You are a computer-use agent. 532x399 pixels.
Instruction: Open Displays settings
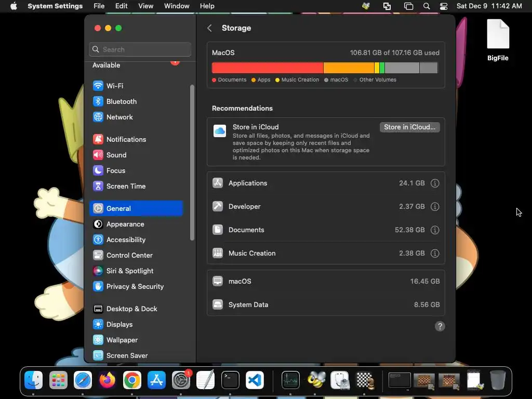tap(136, 325)
